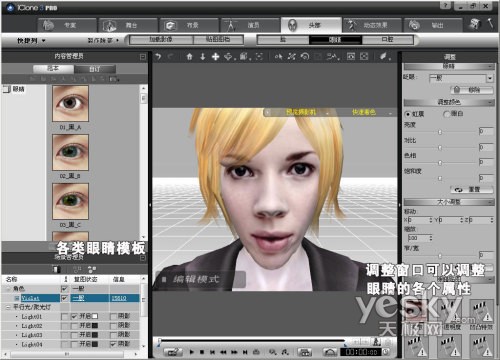Viewport: 500px width, 360px height.
Task: Click the edit mode switch button left of Play
Action: tap(173, 352)
